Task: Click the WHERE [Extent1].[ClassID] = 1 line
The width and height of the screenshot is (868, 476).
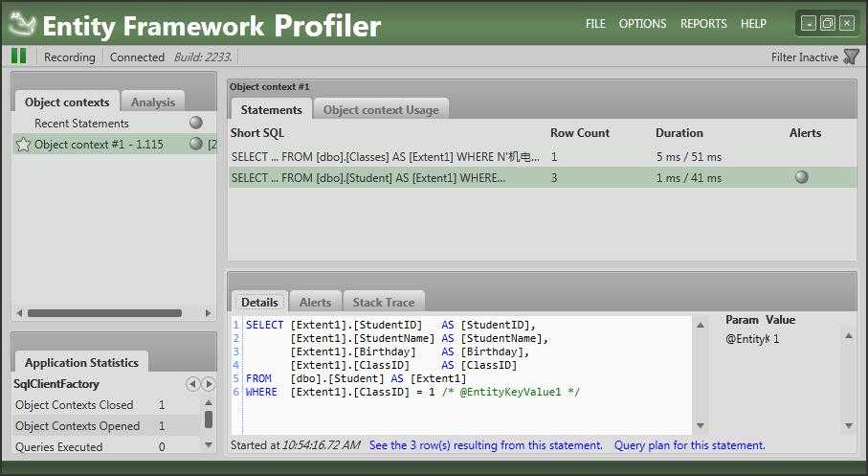Action: (x=413, y=392)
